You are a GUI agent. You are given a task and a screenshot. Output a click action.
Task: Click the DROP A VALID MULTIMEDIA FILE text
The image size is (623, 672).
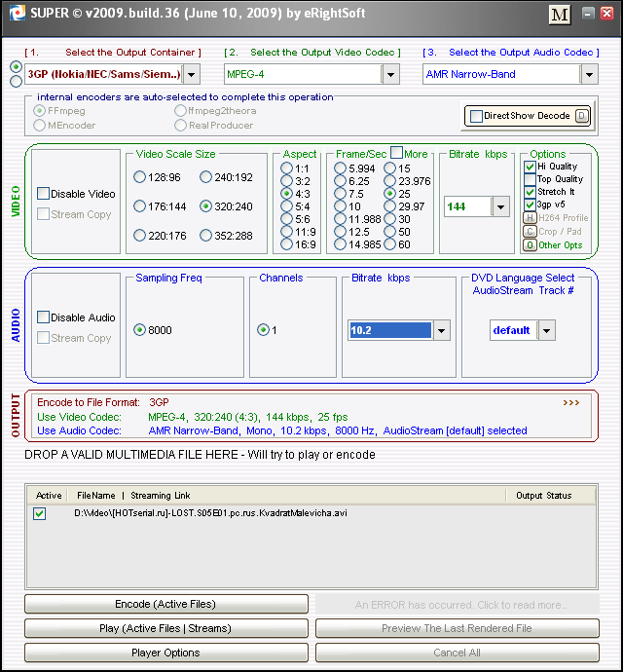point(200,454)
